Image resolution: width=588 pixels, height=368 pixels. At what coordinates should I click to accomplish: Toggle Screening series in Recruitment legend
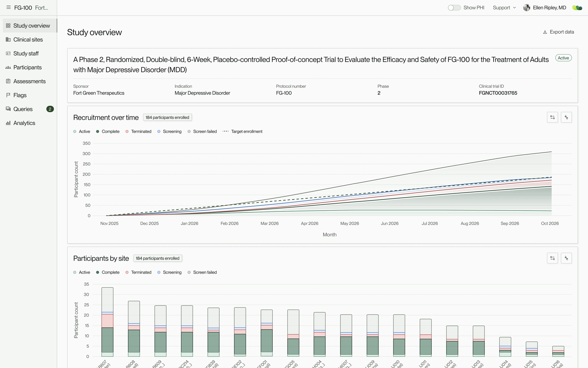[x=169, y=131]
